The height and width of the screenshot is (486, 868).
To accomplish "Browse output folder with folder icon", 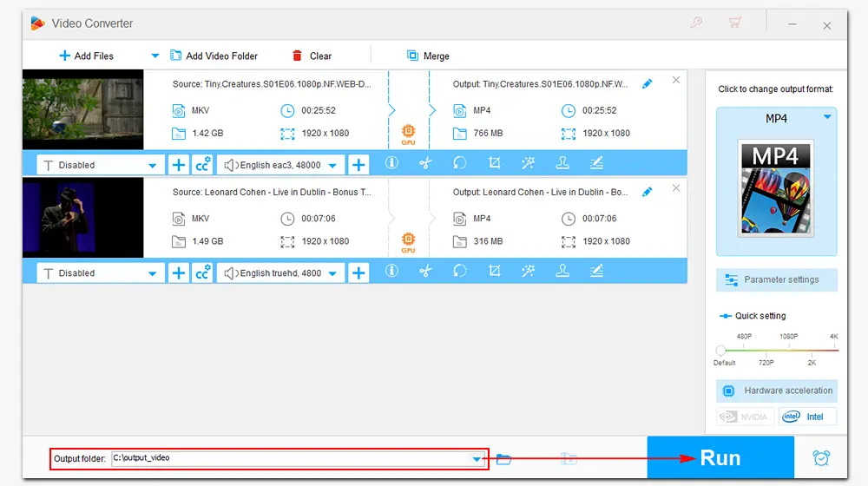I will pyautogui.click(x=503, y=459).
